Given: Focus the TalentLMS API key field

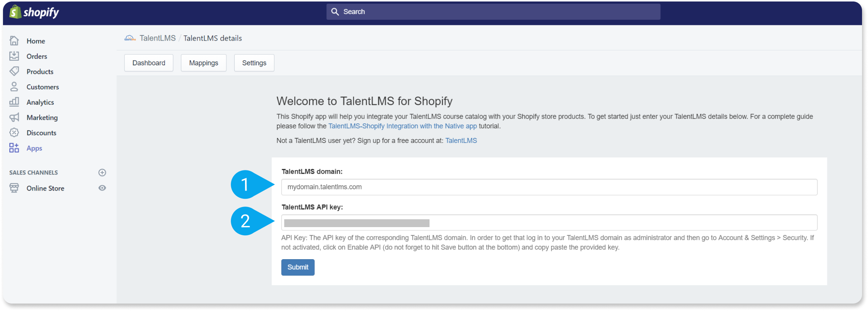Looking at the screenshot, I should pos(549,223).
